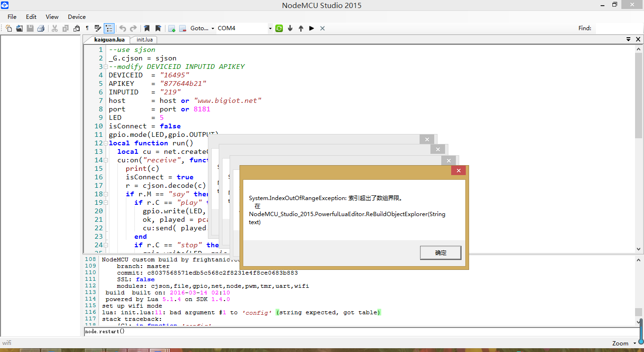Open the Edit menu
This screenshot has height=352, width=644.
(31, 17)
